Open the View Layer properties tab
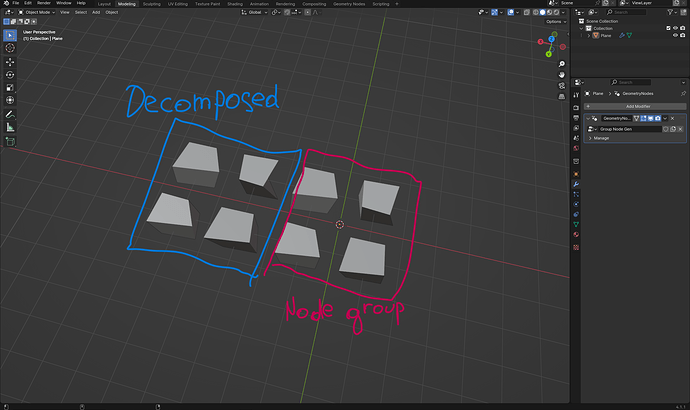This screenshot has height=410, width=690. 576,128
